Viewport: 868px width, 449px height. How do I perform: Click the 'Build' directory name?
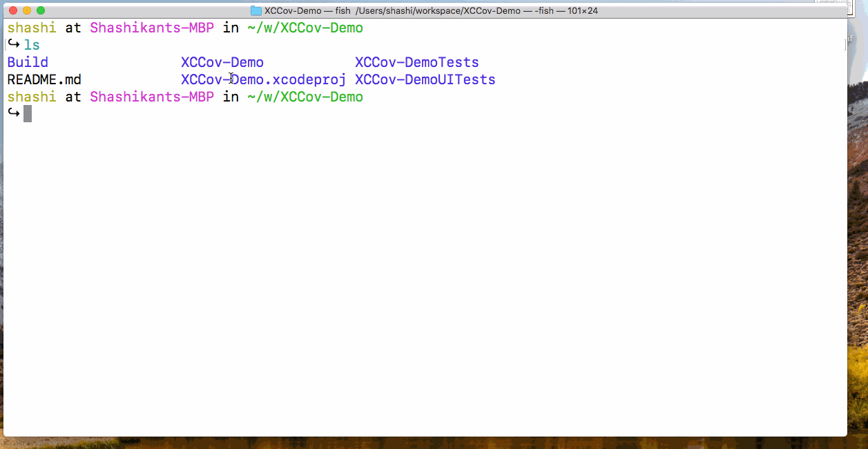28,62
